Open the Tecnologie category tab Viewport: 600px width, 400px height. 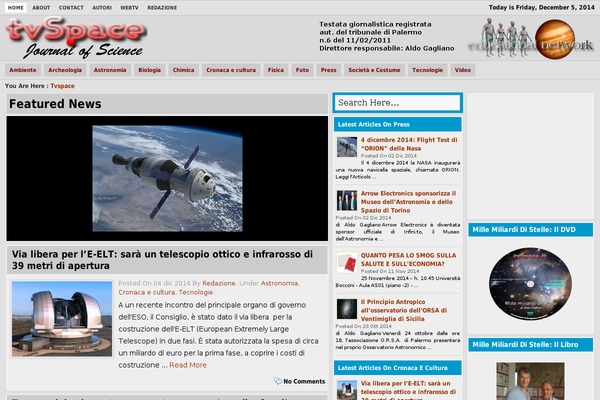tap(427, 70)
